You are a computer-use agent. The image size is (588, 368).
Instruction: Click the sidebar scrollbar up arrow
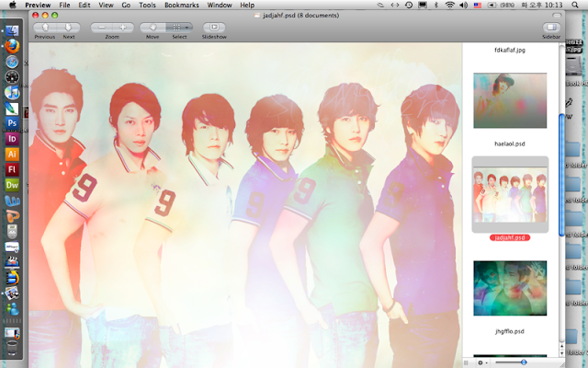click(561, 346)
